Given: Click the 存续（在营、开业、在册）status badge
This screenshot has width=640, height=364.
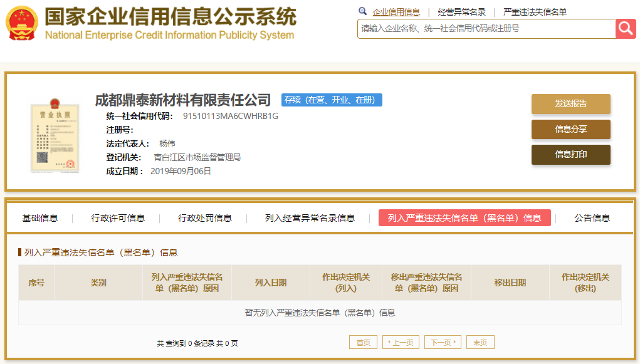Looking at the screenshot, I should pyautogui.click(x=332, y=100).
